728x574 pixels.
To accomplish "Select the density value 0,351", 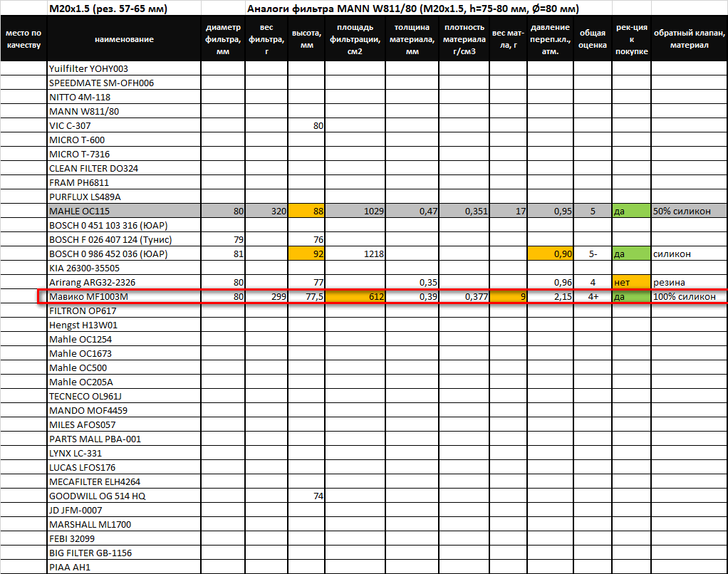I will pos(464,211).
